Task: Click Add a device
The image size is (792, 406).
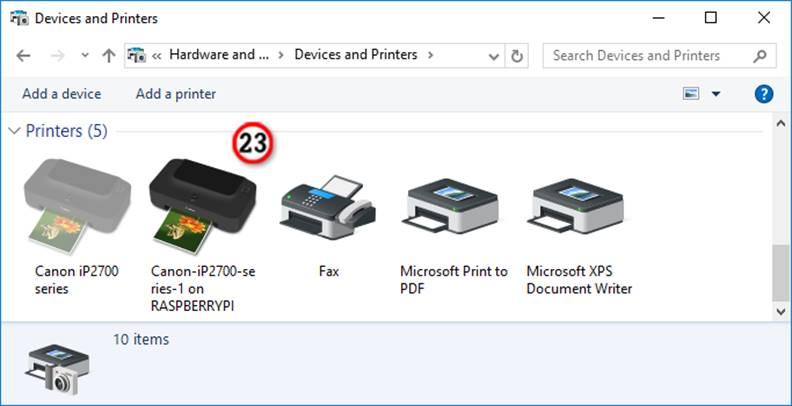Action: pyautogui.click(x=62, y=94)
